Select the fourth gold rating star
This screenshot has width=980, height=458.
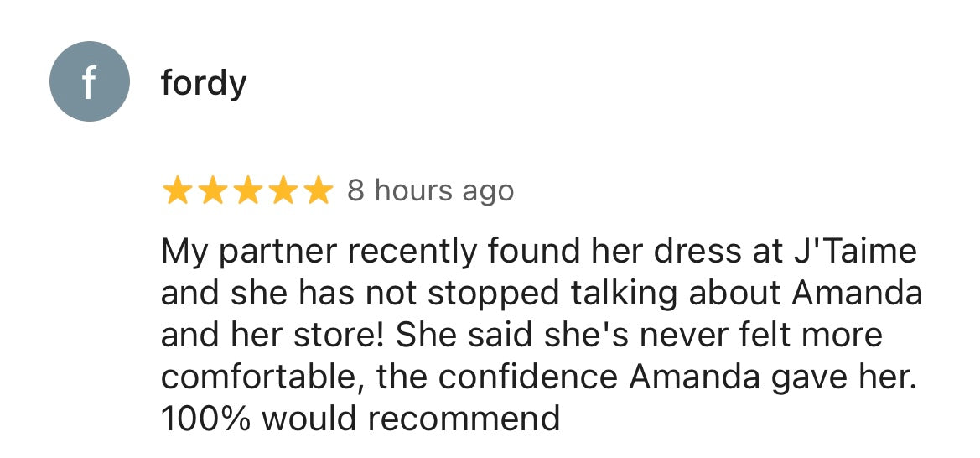(x=283, y=191)
